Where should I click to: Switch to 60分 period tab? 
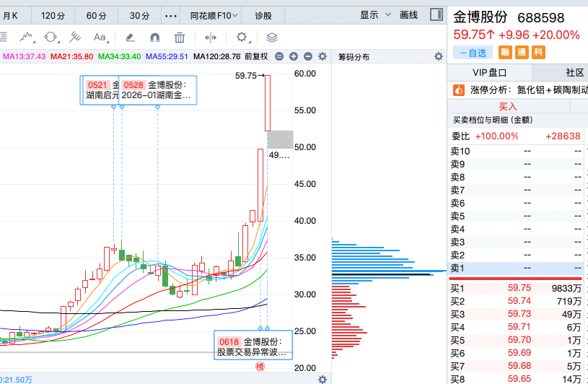[97, 16]
